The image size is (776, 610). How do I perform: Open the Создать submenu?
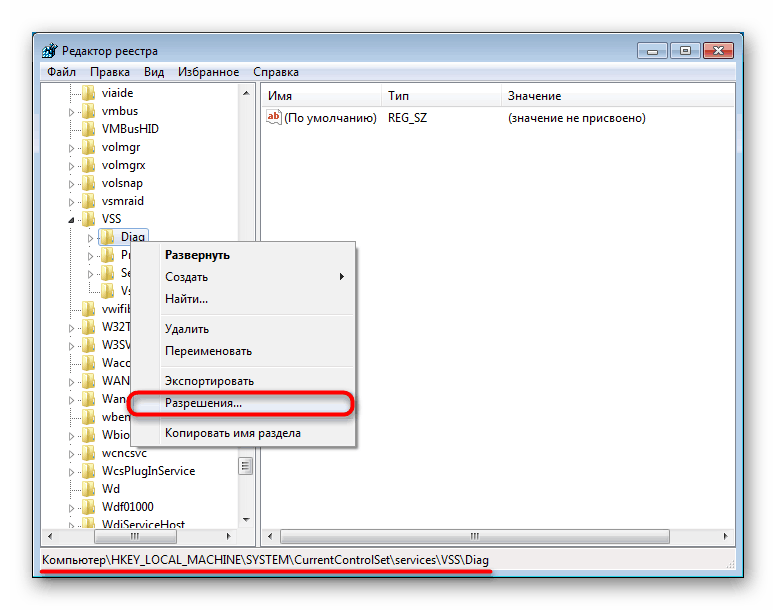click(242, 277)
